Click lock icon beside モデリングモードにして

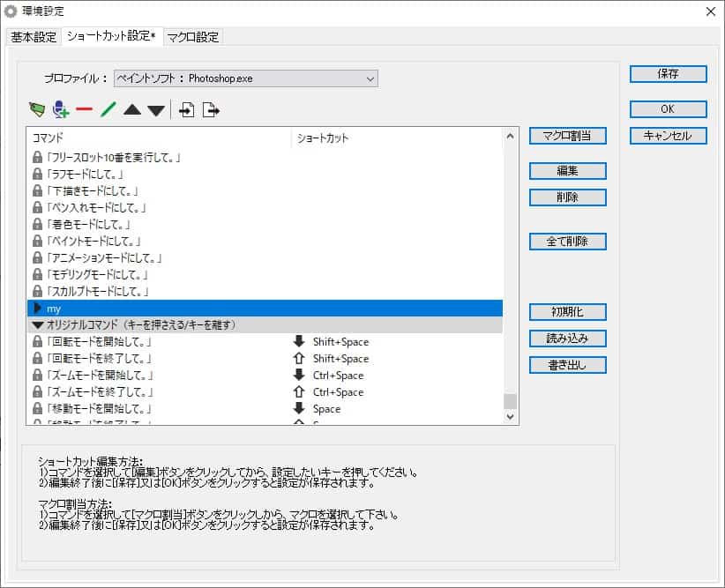[x=37, y=274]
